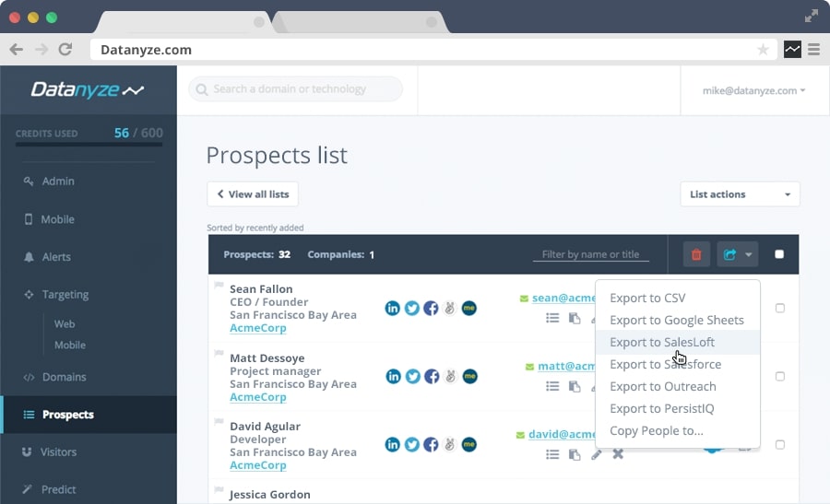
Task: Click David Agular's Facebook icon
Action: [431, 445]
